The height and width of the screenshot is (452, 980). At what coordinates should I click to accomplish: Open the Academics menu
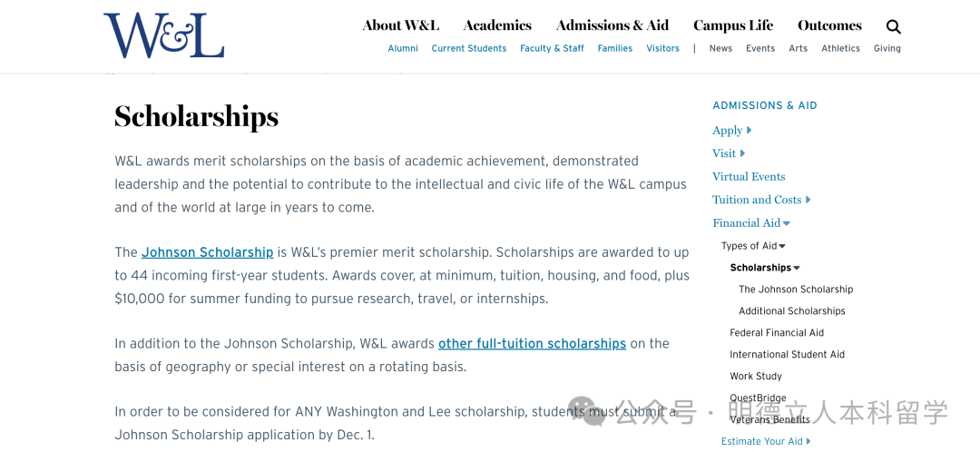pyautogui.click(x=497, y=25)
